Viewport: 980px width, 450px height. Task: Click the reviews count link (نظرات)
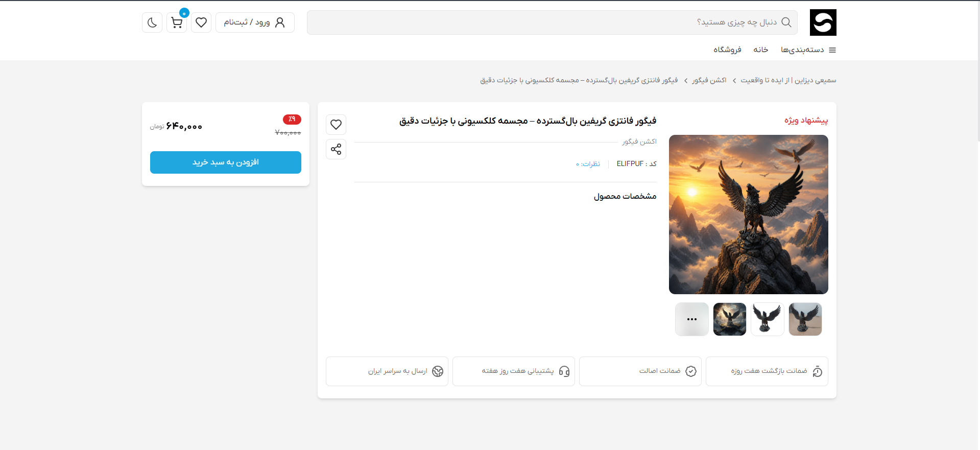point(588,164)
